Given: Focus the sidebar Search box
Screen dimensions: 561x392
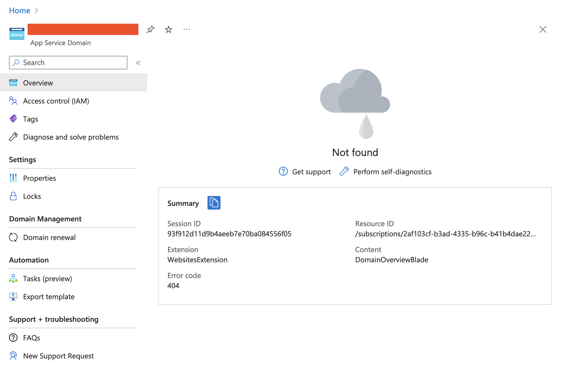Looking at the screenshot, I should pos(68,63).
